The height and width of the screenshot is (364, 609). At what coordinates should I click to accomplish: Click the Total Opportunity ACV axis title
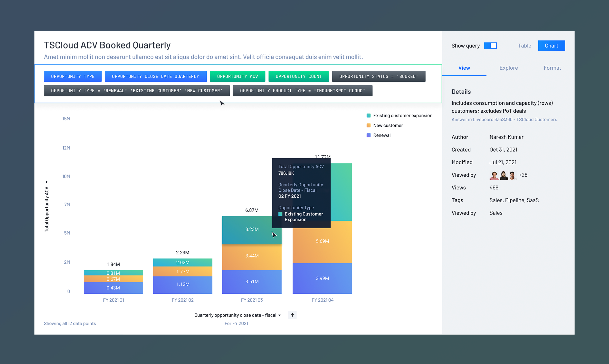tap(47, 209)
